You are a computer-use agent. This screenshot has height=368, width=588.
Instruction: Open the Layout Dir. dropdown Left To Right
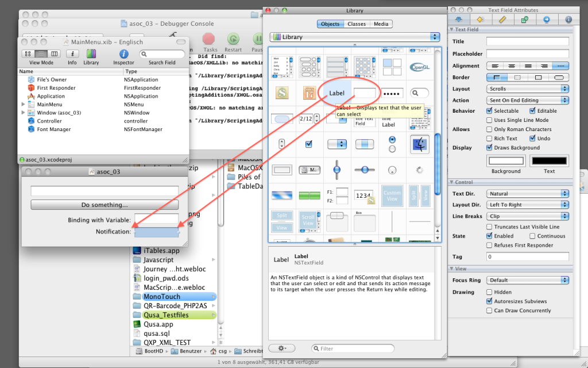(527, 205)
